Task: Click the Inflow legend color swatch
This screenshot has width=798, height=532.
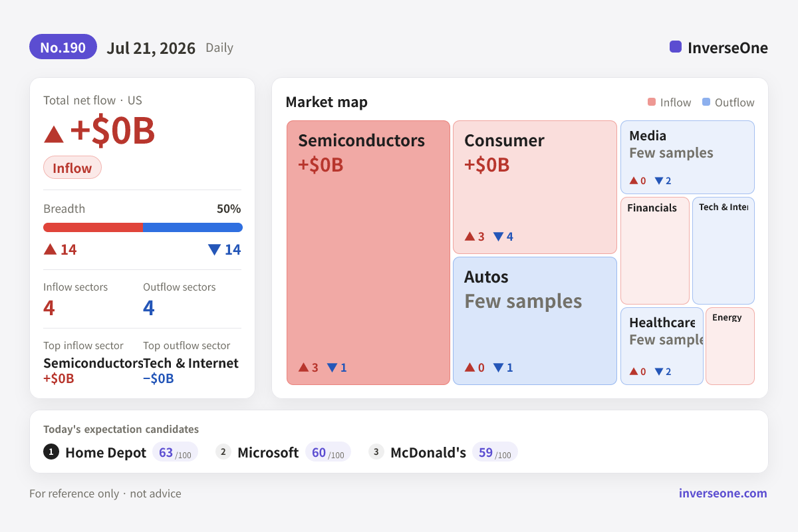Action: [x=652, y=102]
